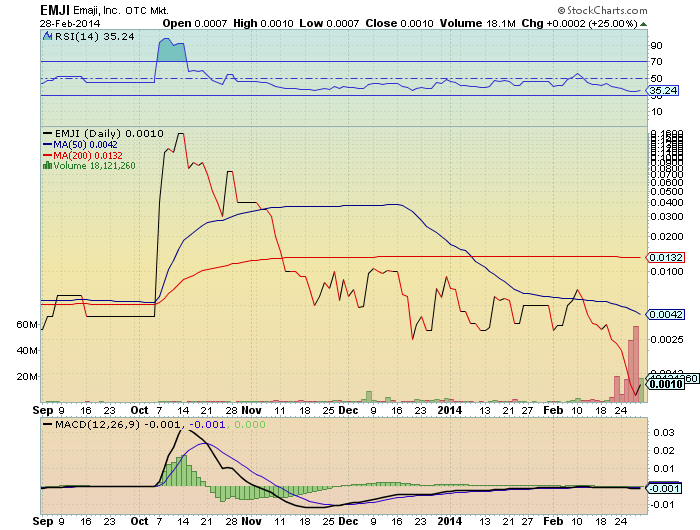The image size is (700, 530).
Task: Click the OTC Mkt. exchange label
Action: point(147,11)
